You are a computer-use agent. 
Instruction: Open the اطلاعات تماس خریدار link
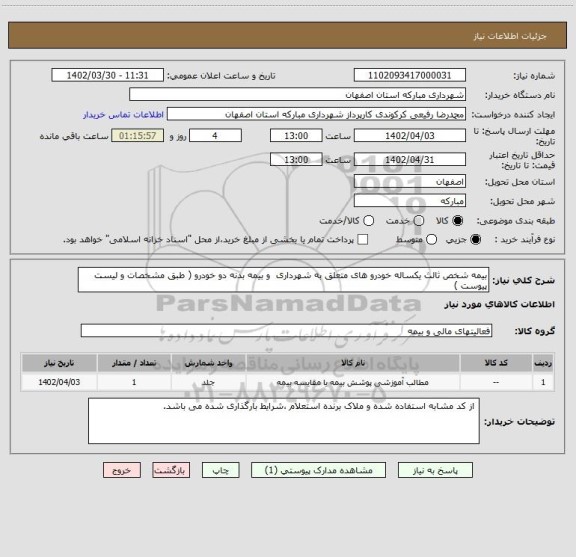123,115
